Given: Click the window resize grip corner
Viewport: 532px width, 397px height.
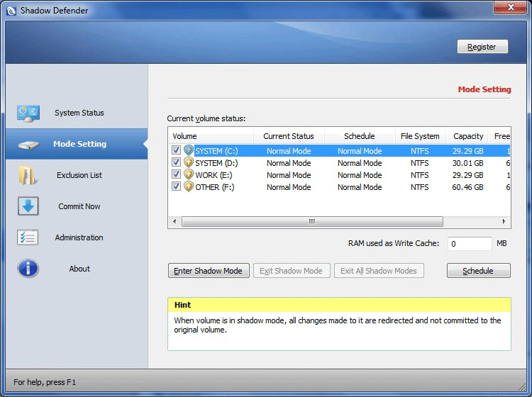Looking at the screenshot, I should 521,386.
